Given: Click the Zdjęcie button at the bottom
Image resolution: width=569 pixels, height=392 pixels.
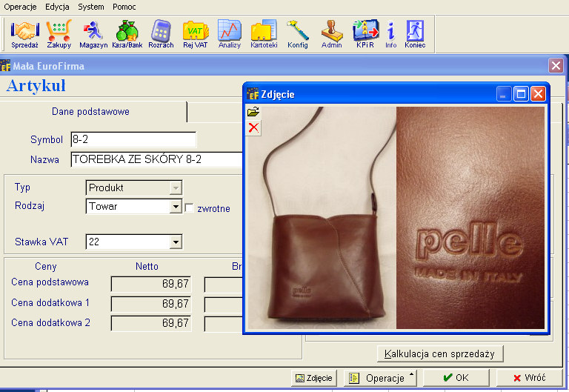Looking at the screenshot, I should tap(314, 378).
